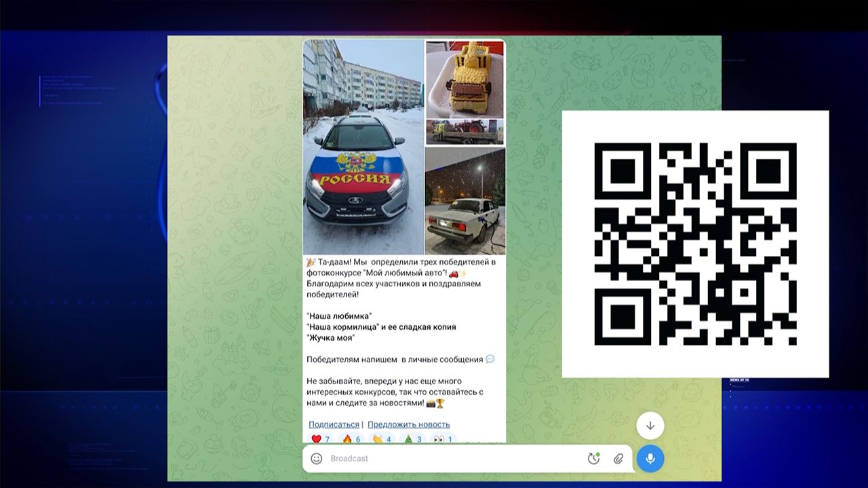This screenshot has width=868, height=488.
Task: Open the Подписаться link
Action: [334, 424]
